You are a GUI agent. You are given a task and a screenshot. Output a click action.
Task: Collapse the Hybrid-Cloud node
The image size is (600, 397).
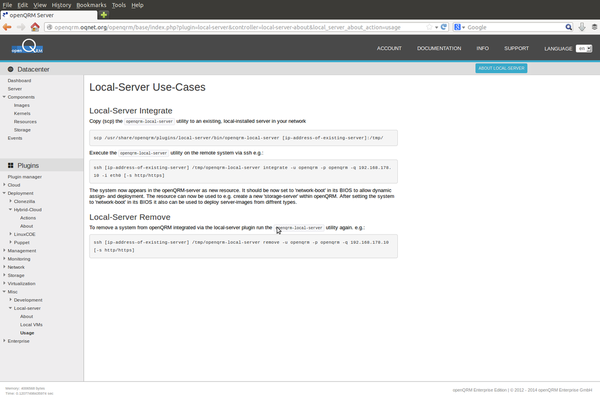coord(10,209)
